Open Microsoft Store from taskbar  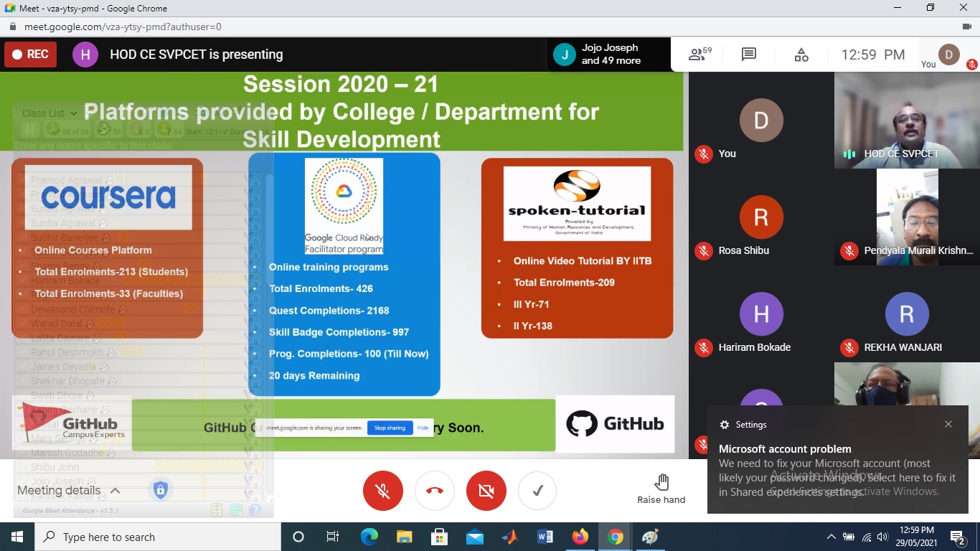439,537
